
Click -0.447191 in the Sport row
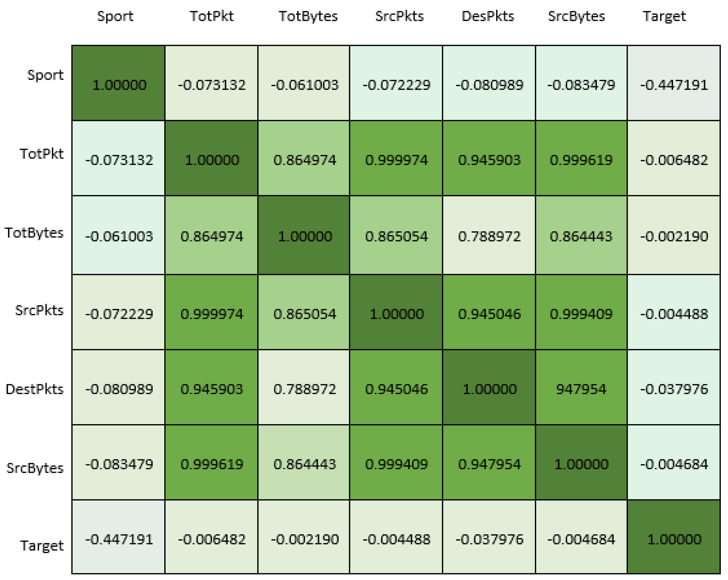pos(674,84)
